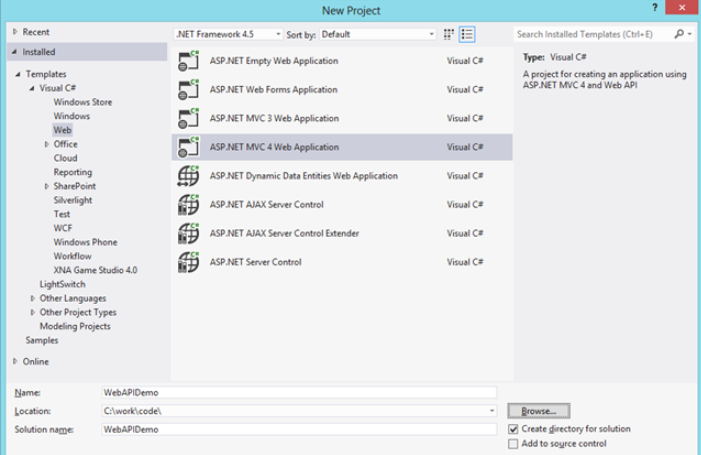
Task: Expand the Online section
Action: (x=15, y=361)
